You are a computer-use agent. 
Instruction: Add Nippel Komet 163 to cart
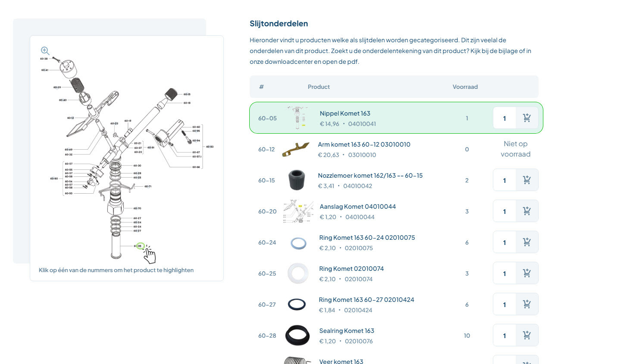(527, 118)
